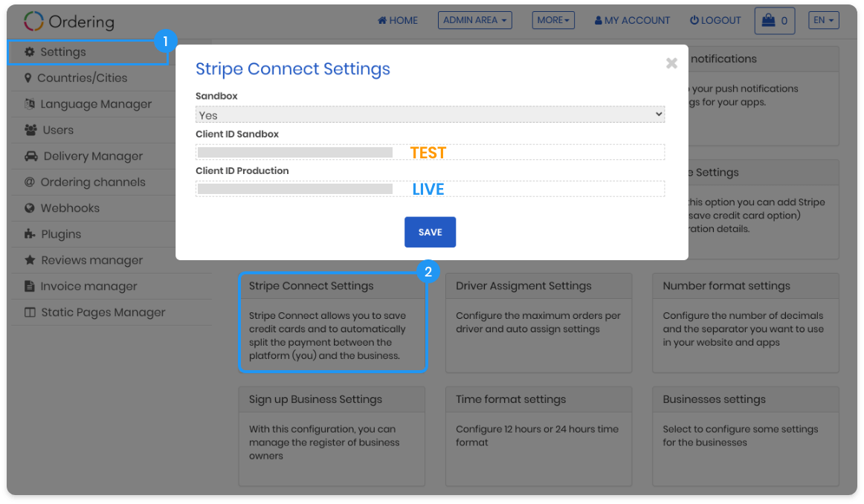Viewport: 864px width, 504px height.
Task: Click LOGOUT in top navigation
Action: tap(715, 20)
